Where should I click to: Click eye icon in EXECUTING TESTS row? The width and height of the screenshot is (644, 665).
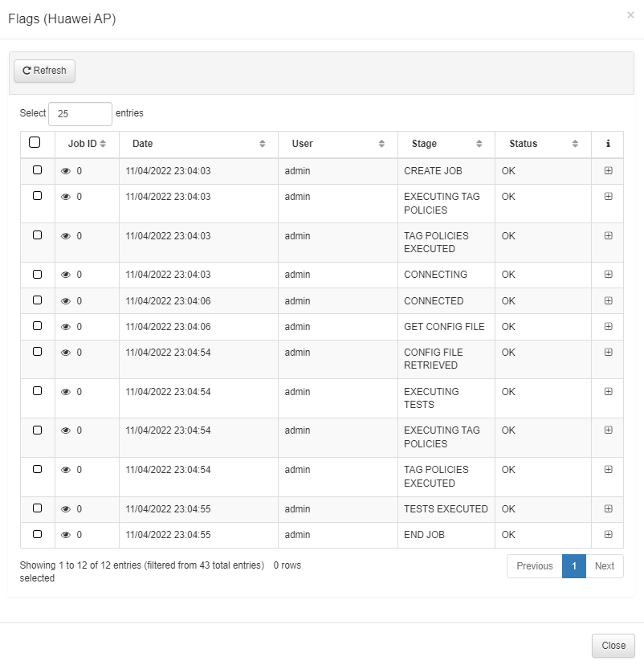click(66, 392)
